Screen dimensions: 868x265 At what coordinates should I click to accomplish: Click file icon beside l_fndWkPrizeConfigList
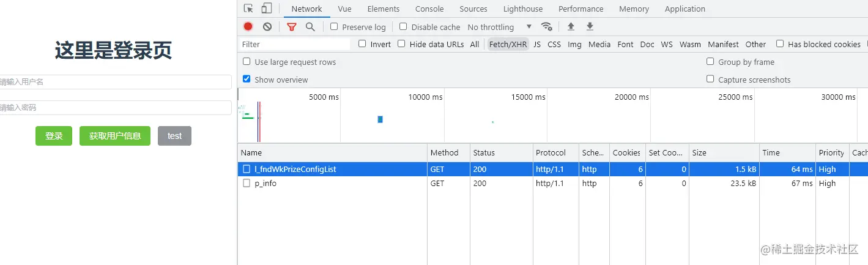point(247,169)
